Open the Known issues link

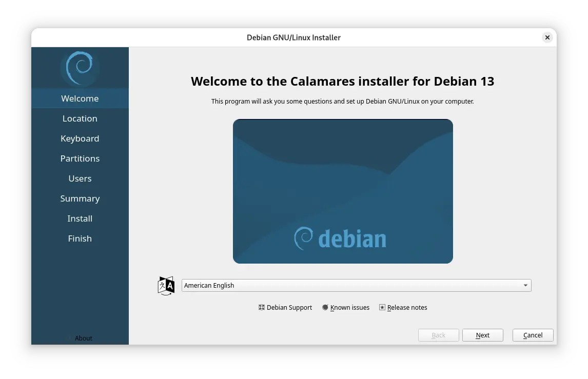click(x=346, y=308)
